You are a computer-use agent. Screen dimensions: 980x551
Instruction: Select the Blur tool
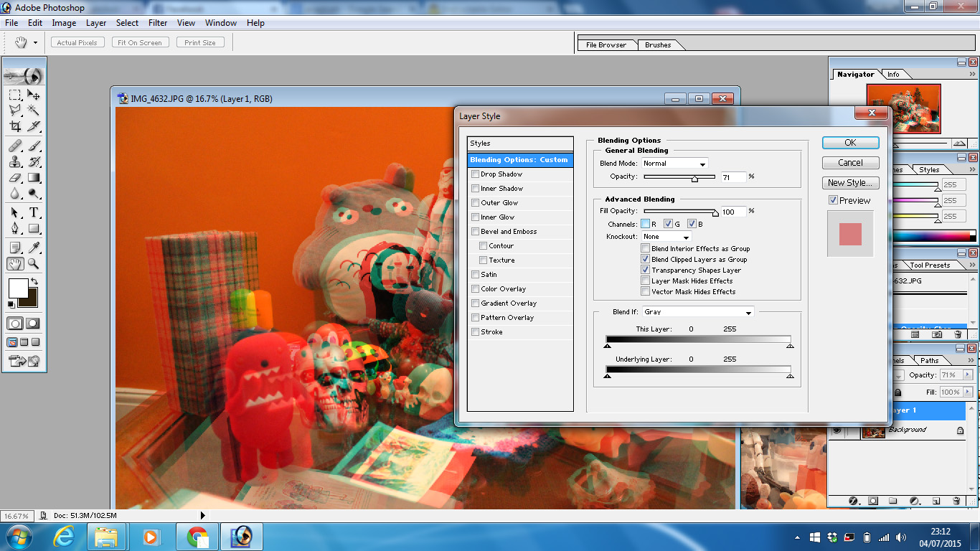[15, 194]
